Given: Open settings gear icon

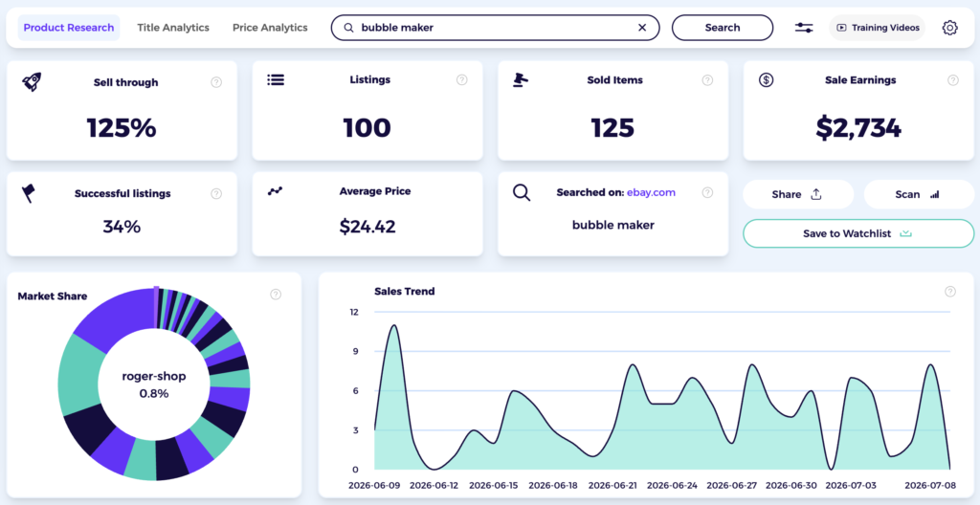Looking at the screenshot, I should (950, 28).
